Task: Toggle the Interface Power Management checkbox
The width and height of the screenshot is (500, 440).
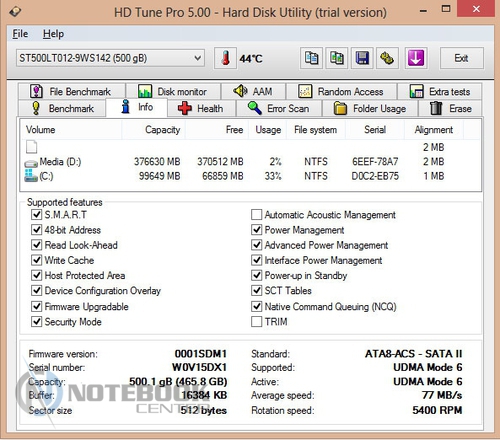Action: (256, 260)
